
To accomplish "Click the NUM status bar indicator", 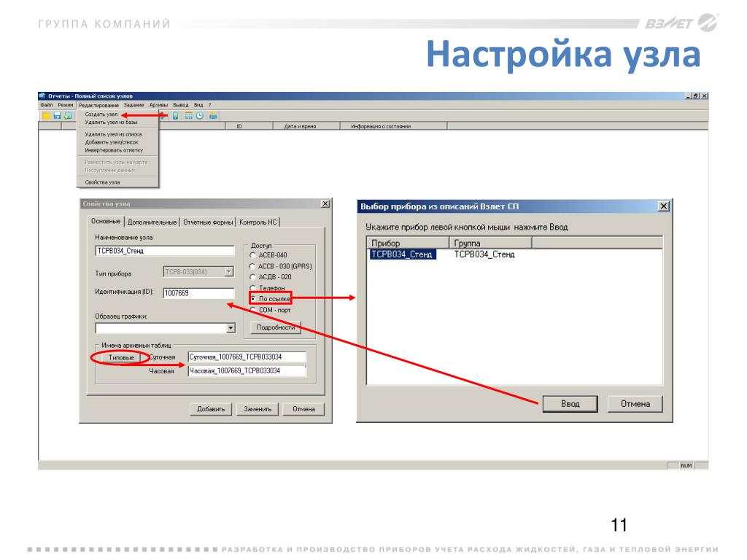I will [686, 466].
